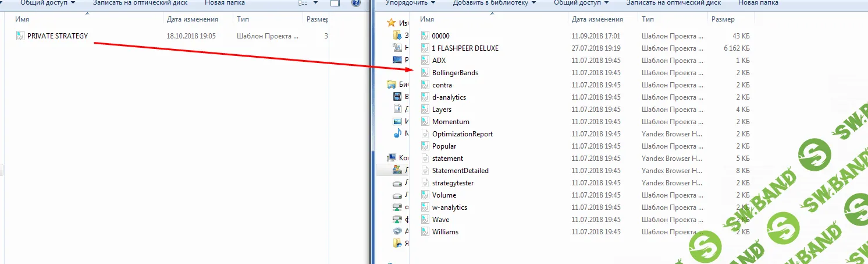Select the Computer icon in navigation pane
The width and height of the screenshot is (868, 264).
(391, 158)
